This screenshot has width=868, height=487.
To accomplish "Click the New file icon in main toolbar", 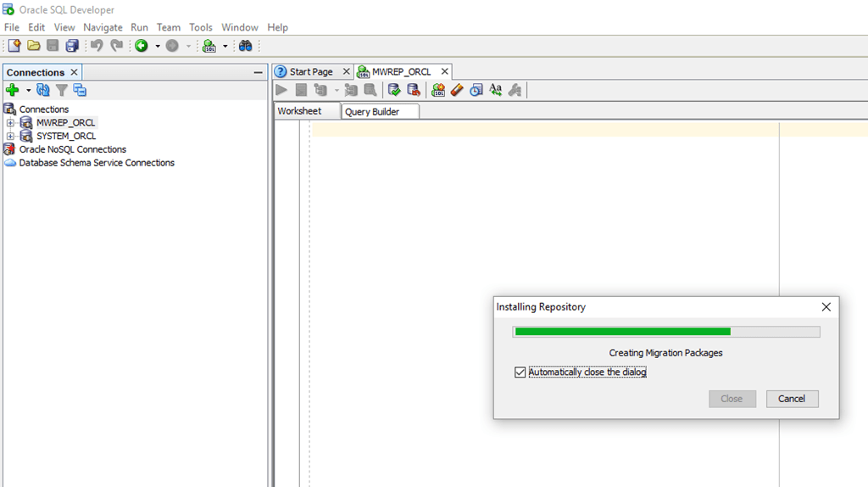I will tap(14, 46).
